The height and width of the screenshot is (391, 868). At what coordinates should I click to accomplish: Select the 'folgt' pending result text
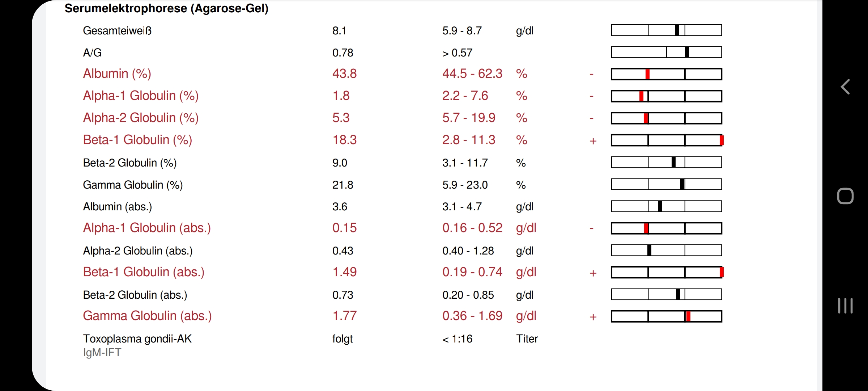(x=342, y=339)
